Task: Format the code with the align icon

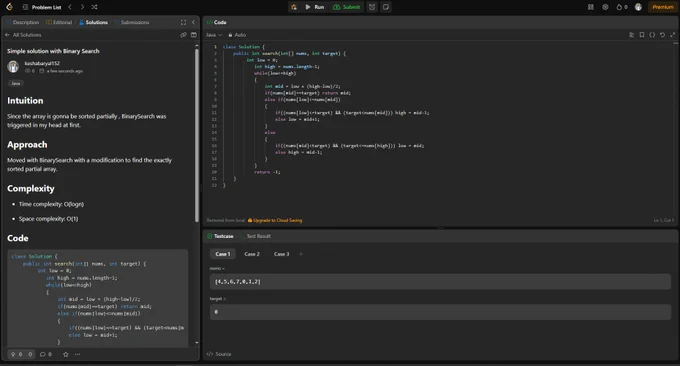Action: 631,35
